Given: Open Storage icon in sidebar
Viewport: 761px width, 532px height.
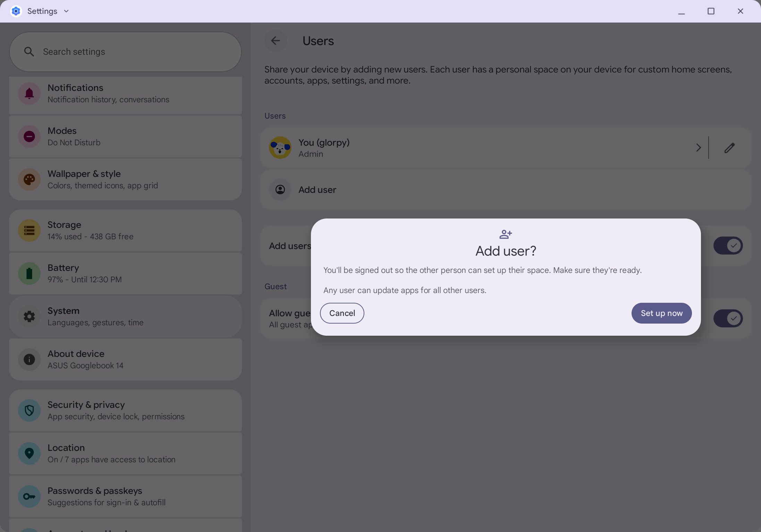Looking at the screenshot, I should (x=29, y=230).
